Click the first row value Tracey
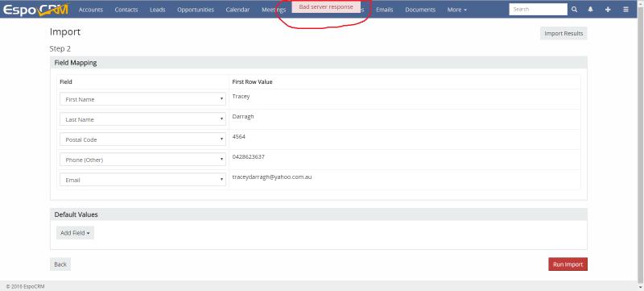Screen dimensions: 644x291 (241, 96)
